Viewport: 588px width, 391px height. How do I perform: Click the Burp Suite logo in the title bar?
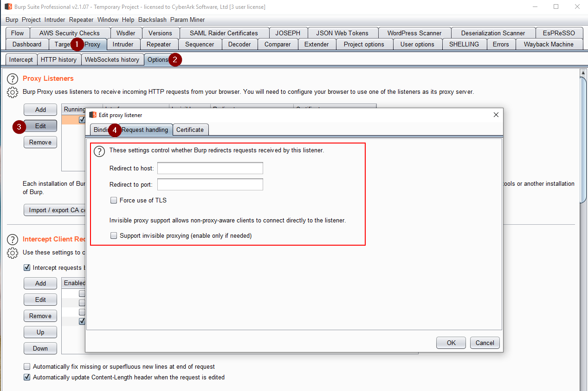[x=8, y=7]
